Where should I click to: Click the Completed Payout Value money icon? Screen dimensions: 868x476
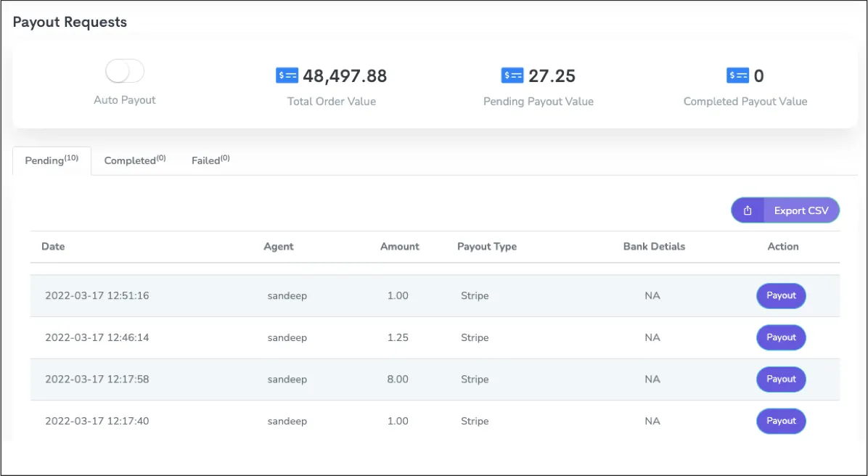[x=737, y=75]
